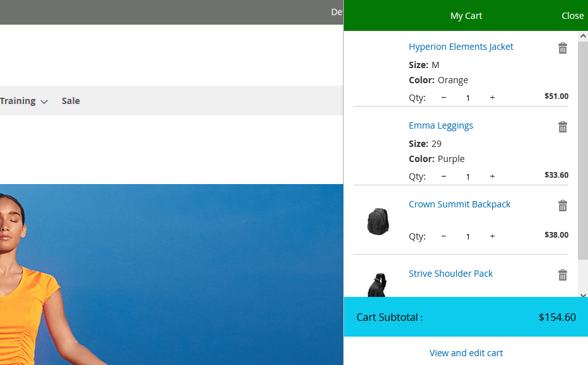Open View and edit cart link

[x=466, y=353]
